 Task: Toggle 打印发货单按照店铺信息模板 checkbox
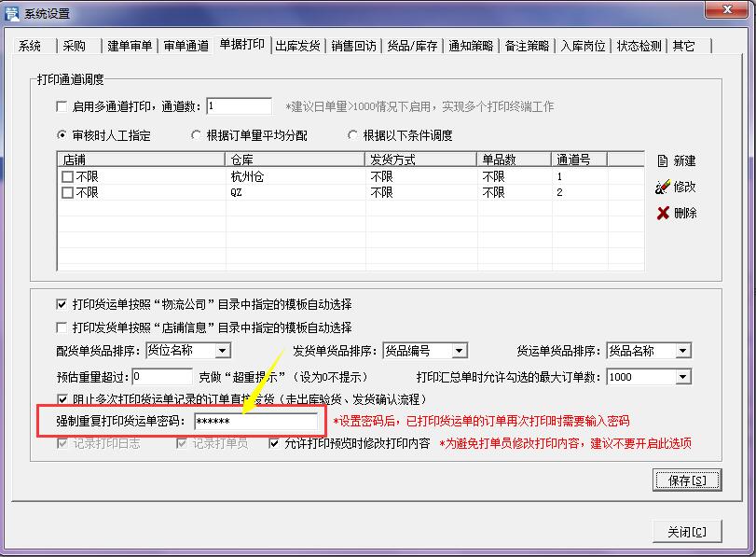pos(62,327)
